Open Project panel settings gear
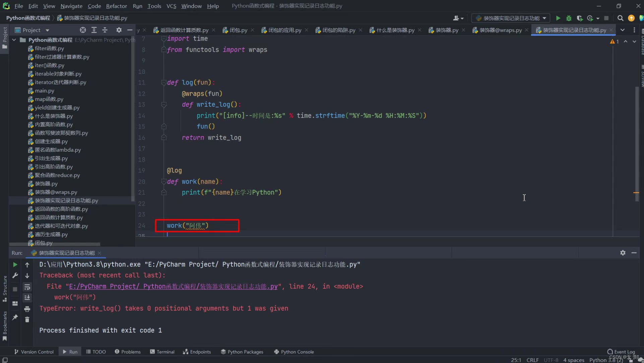 119,30
